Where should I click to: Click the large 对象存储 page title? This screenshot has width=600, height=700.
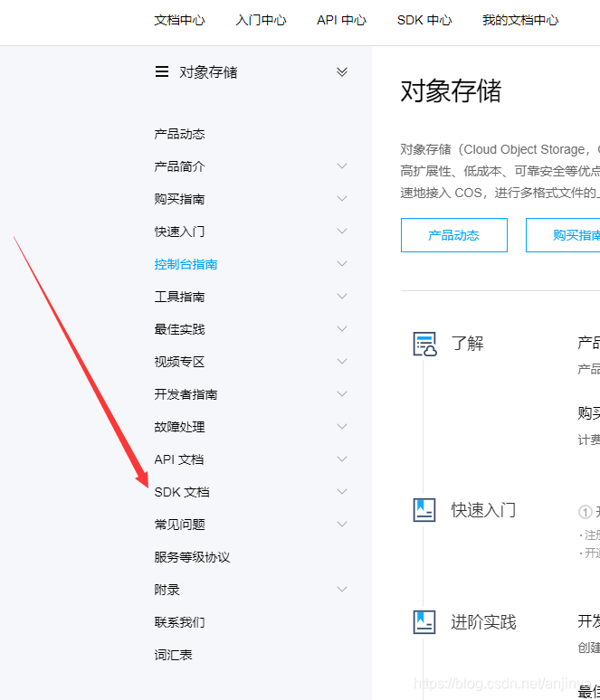point(452,91)
